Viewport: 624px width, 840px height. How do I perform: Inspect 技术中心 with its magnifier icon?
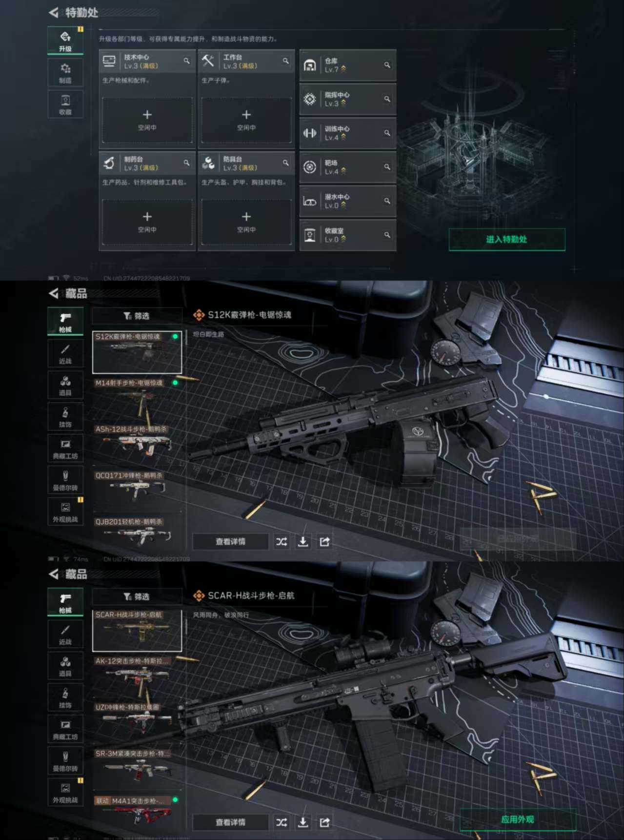(x=186, y=61)
